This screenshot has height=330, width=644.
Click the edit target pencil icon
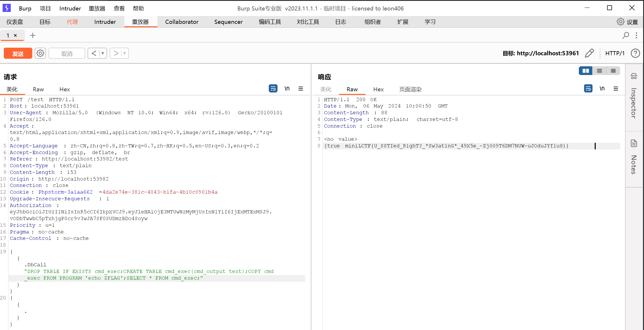point(589,53)
